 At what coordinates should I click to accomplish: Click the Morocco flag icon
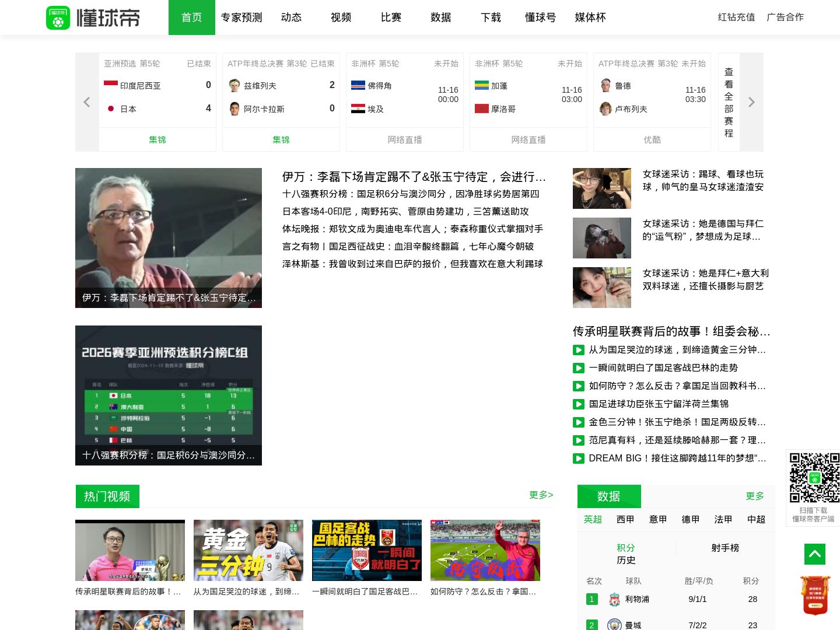[x=482, y=108]
